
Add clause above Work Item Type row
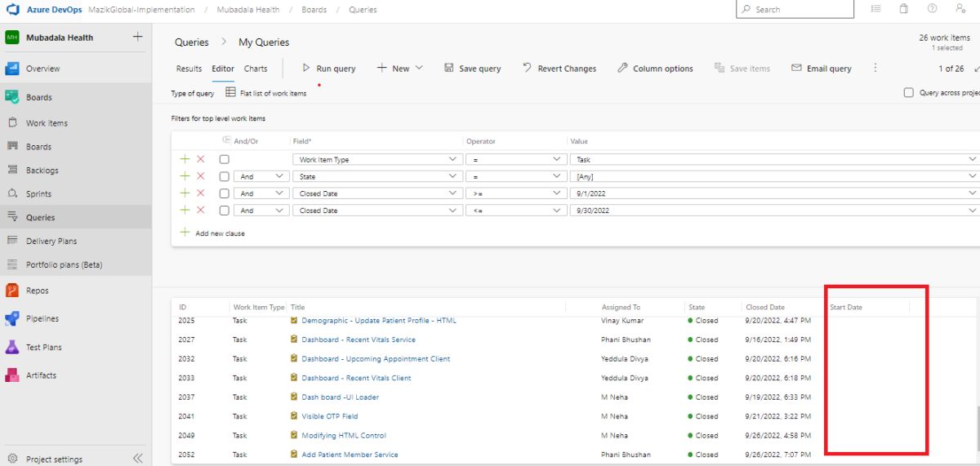pos(185,159)
